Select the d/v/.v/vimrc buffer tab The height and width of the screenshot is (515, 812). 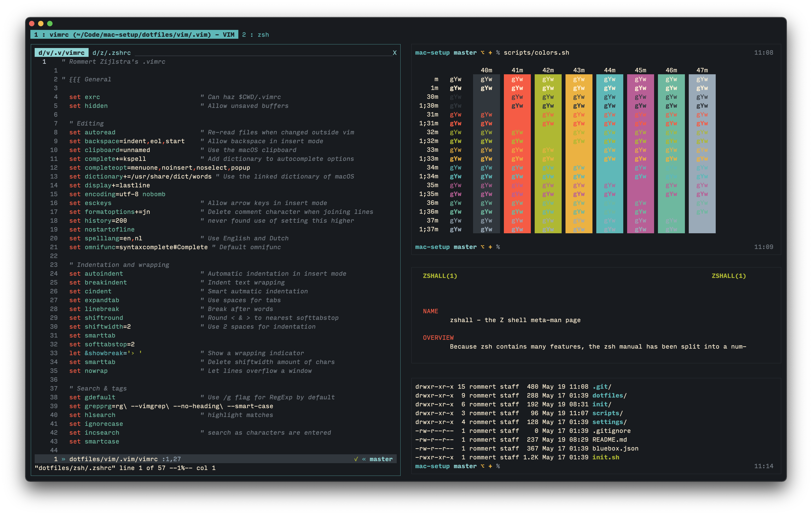[x=61, y=53]
